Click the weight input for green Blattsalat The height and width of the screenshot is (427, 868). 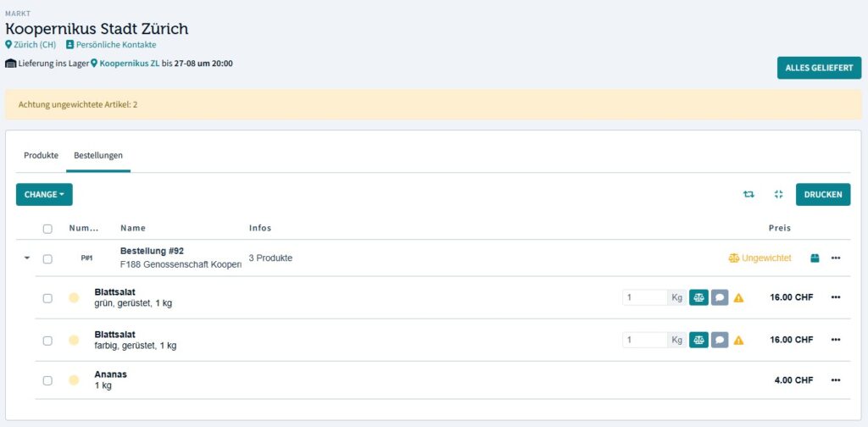pos(644,297)
